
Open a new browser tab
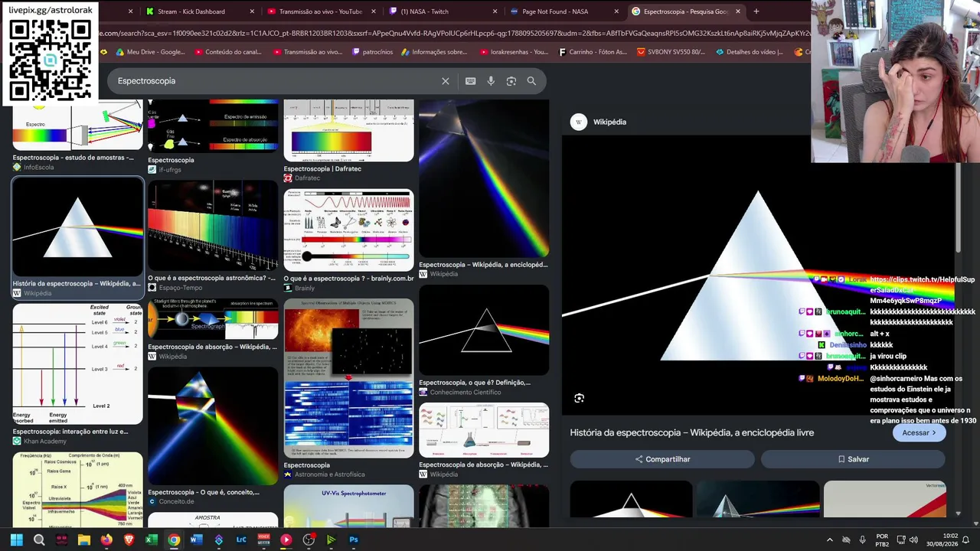point(756,11)
